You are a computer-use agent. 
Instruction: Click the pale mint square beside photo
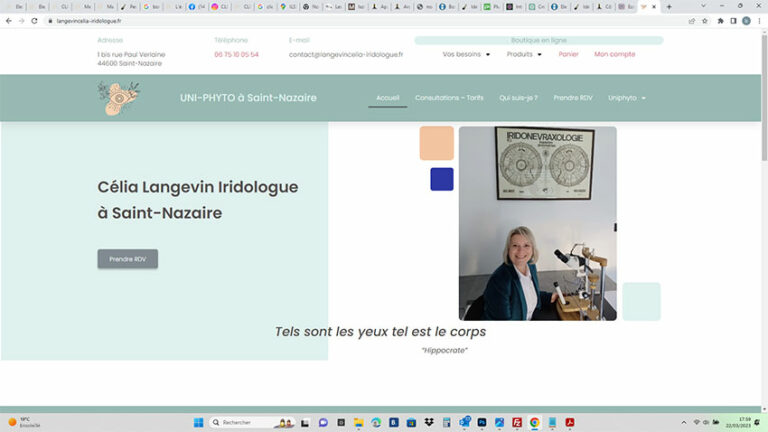coord(641,301)
